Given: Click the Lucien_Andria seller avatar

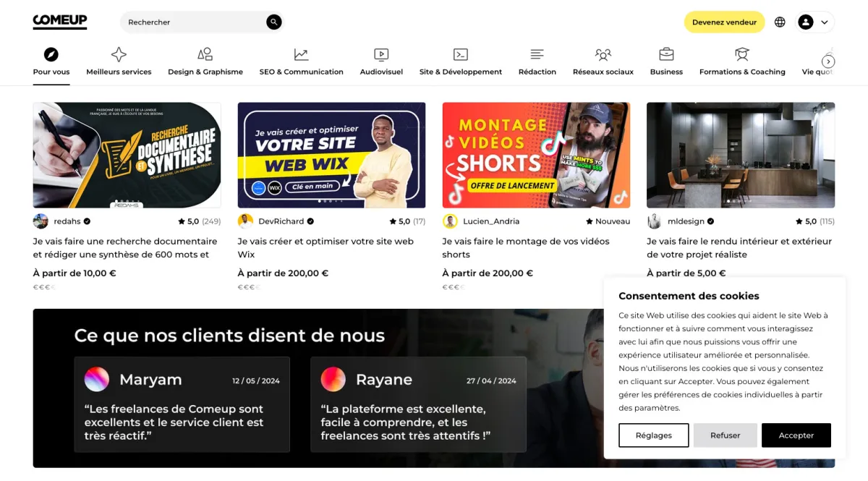Looking at the screenshot, I should pos(450,221).
